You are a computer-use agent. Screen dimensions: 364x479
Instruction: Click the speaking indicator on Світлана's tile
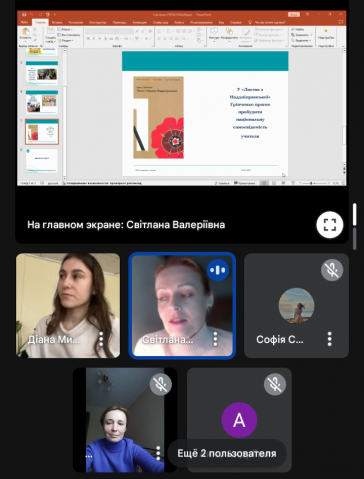point(218,270)
